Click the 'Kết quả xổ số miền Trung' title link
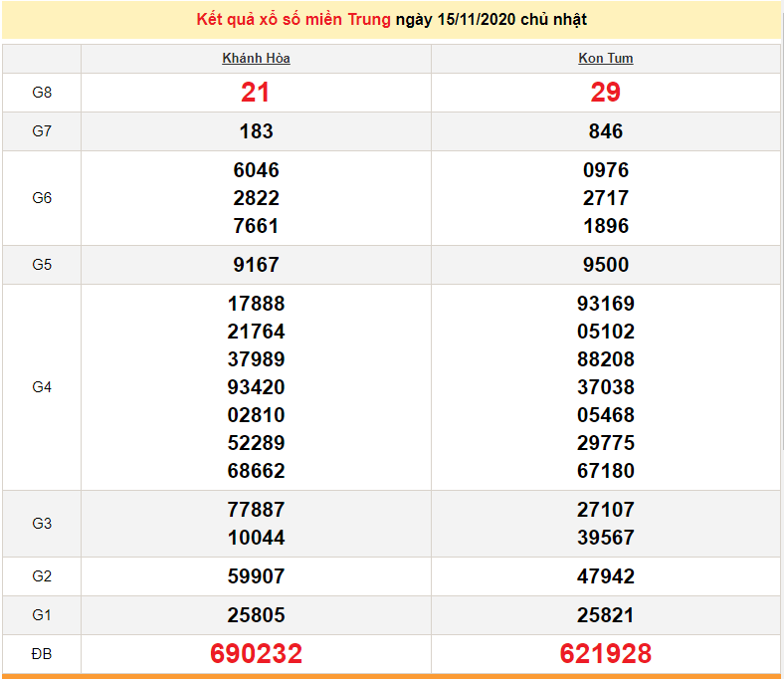This screenshot has width=784, height=679. tap(294, 20)
